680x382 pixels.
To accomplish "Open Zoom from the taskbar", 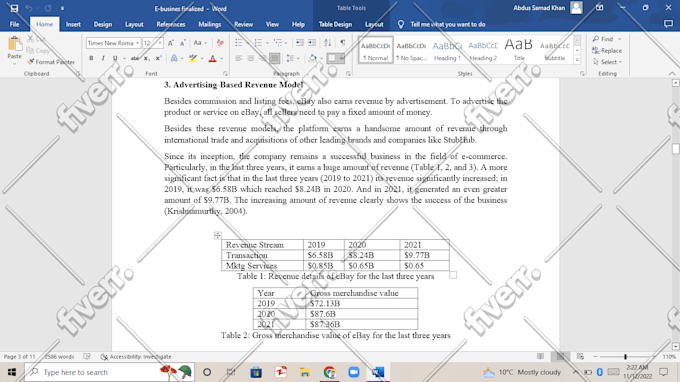I will point(354,372).
